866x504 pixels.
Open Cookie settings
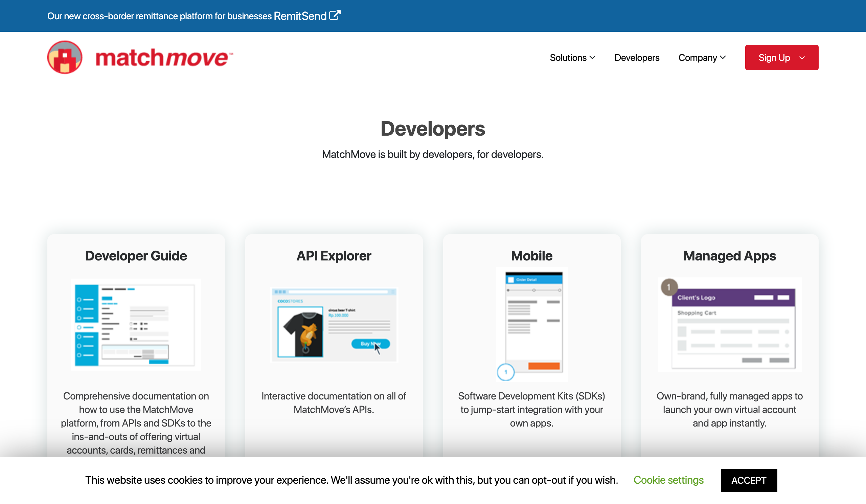[x=668, y=480]
